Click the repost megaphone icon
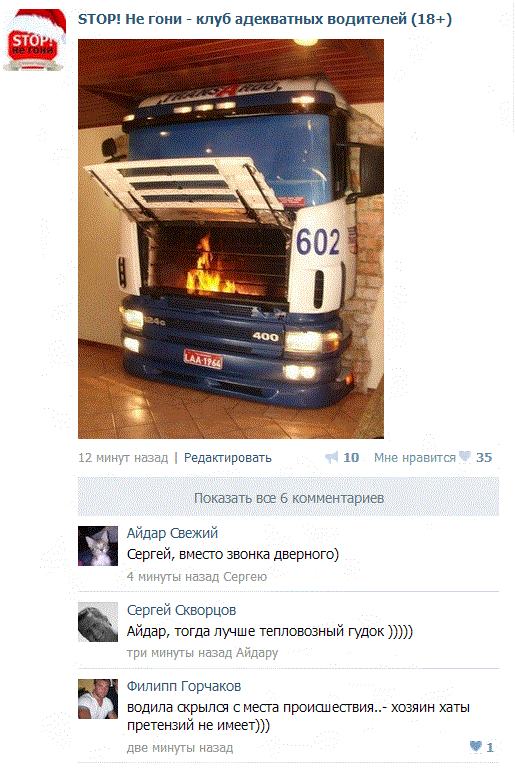The height and width of the screenshot is (769, 515). tap(332, 458)
